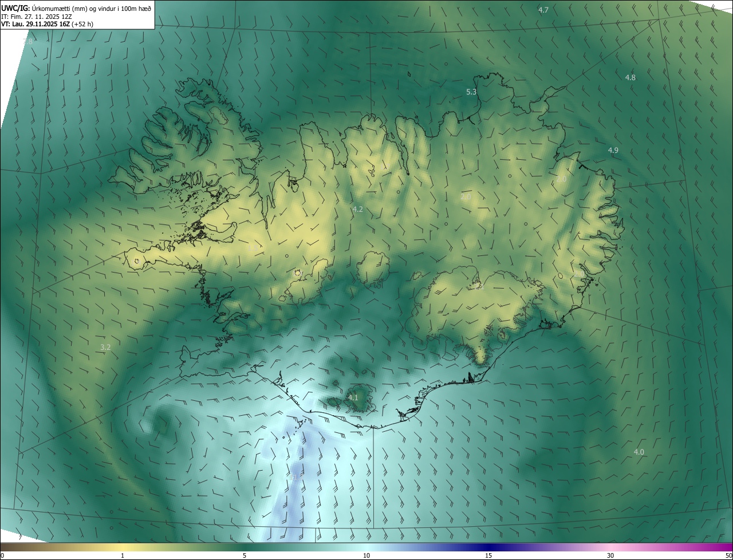
Task: Click the 4.0 value label
Action: coord(639,452)
